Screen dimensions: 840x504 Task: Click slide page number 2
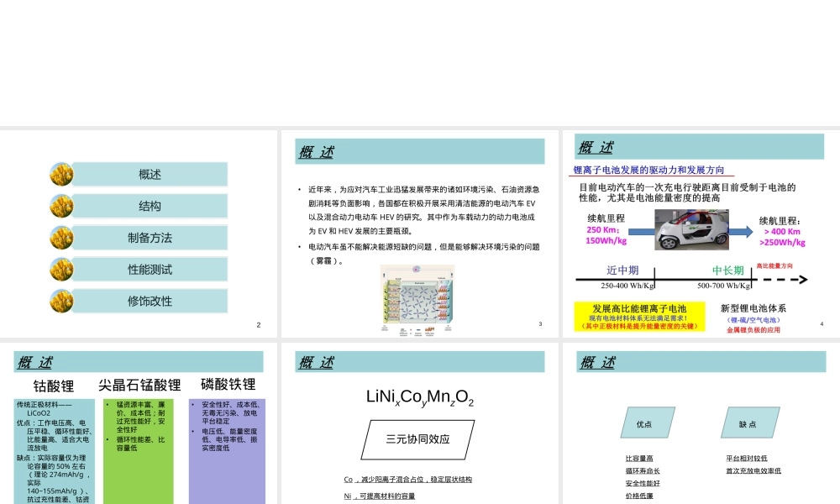coord(259,325)
